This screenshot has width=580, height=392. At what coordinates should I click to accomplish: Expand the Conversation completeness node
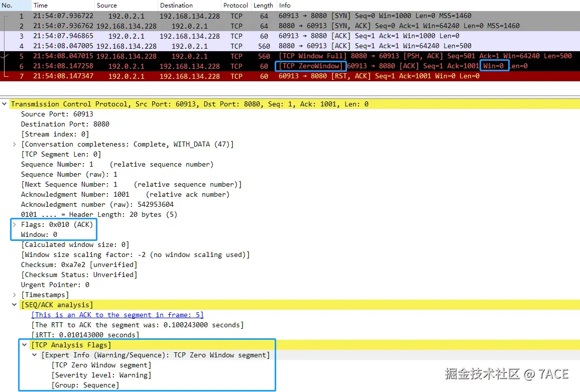coord(15,144)
